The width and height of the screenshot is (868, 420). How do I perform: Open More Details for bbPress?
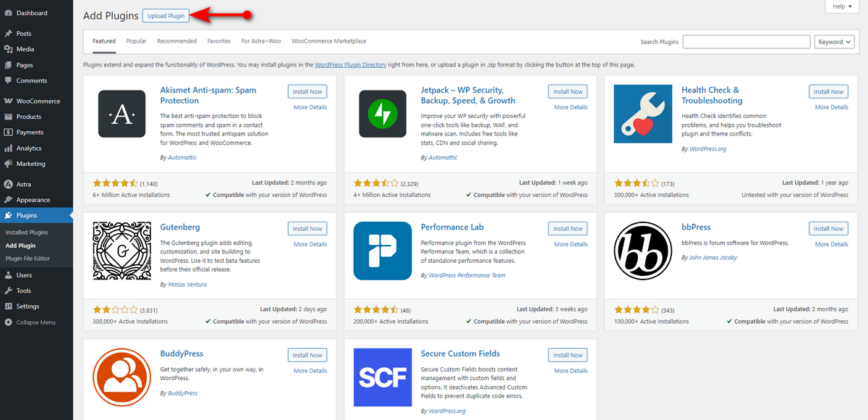832,244
